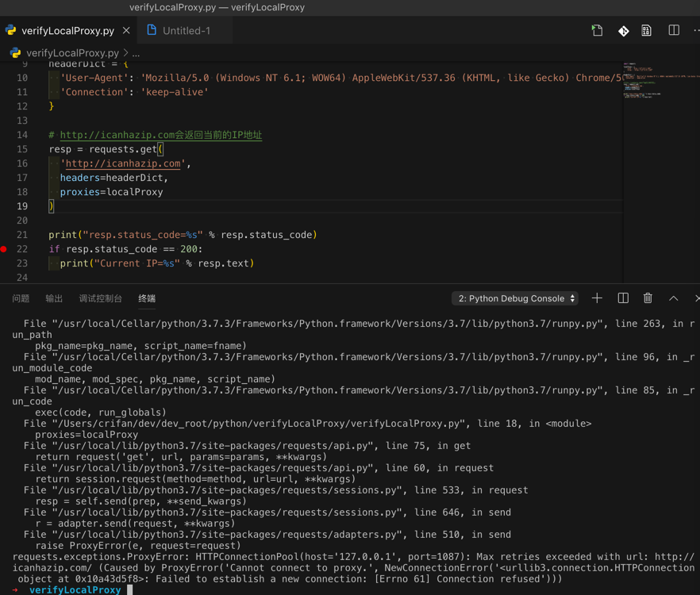
Task: Open the Python Debug Console terminal dropdown
Action: (x=515, y=298)
